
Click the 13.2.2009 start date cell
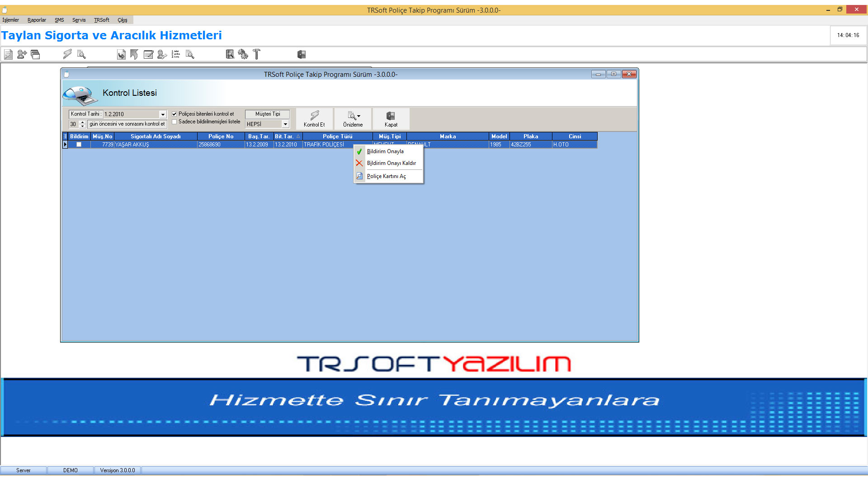click(259, 145)
